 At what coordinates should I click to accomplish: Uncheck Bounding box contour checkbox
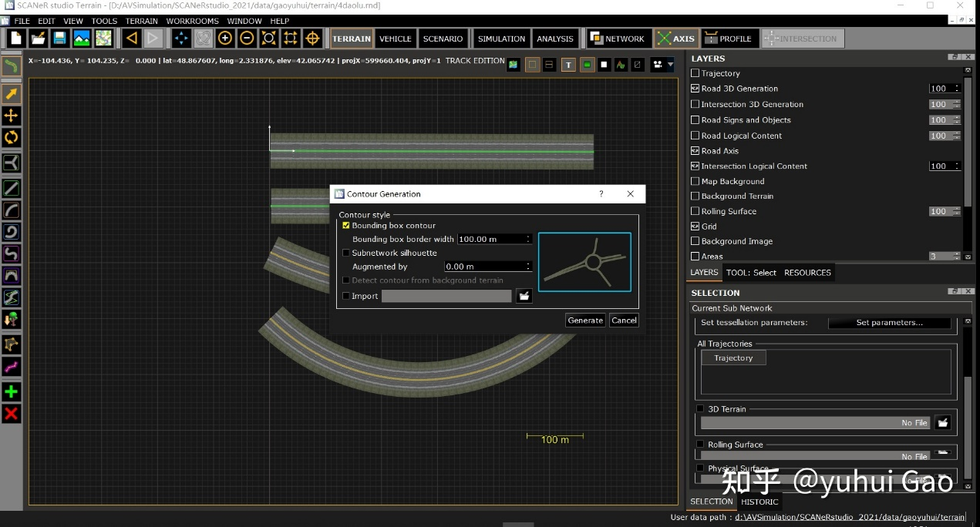pos(346,226)
